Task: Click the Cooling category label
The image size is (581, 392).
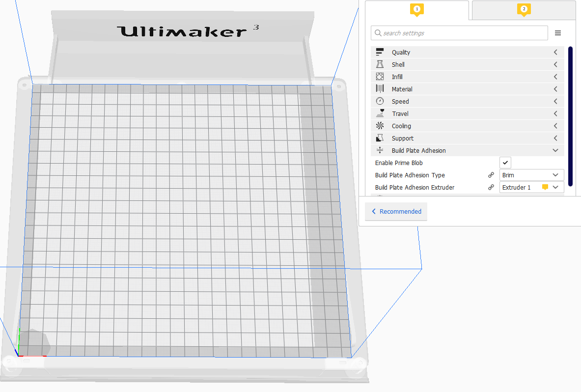Action: (401, 126)
